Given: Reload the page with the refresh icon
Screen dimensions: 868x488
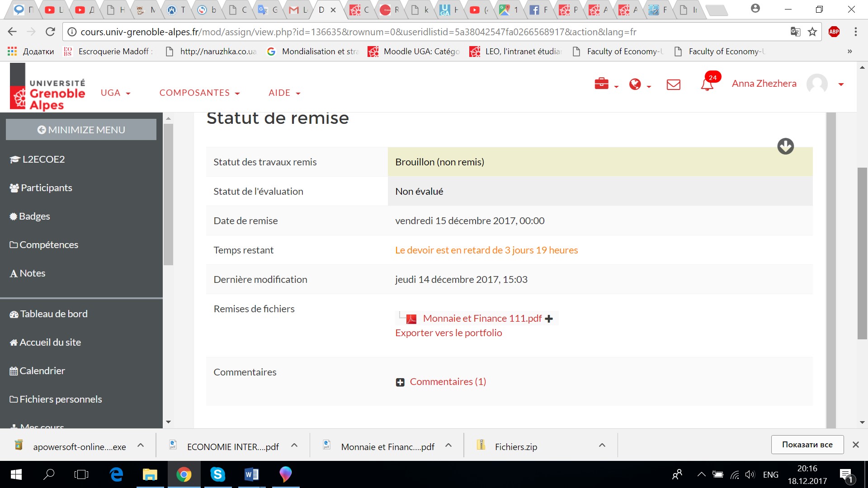Looking at the screenshot, I should [x=50, y=32].
